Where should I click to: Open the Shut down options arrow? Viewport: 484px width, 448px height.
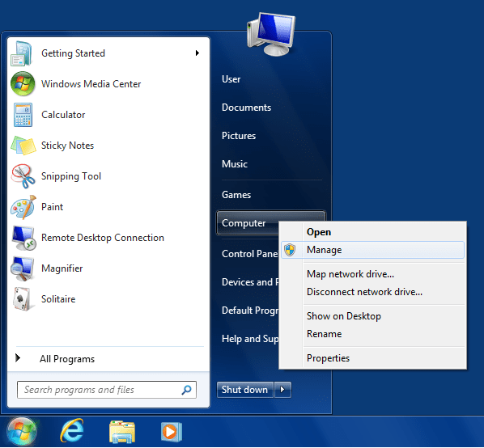coord(282,390)
